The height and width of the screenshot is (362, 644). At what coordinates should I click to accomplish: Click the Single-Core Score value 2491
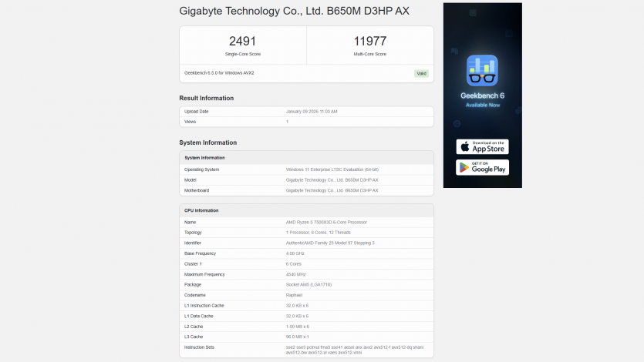click(x=242, y=41)
